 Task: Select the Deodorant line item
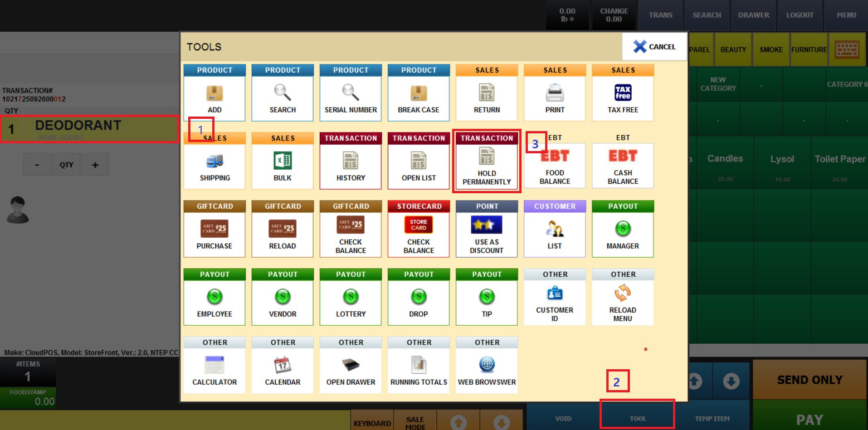tap(90, 129)
